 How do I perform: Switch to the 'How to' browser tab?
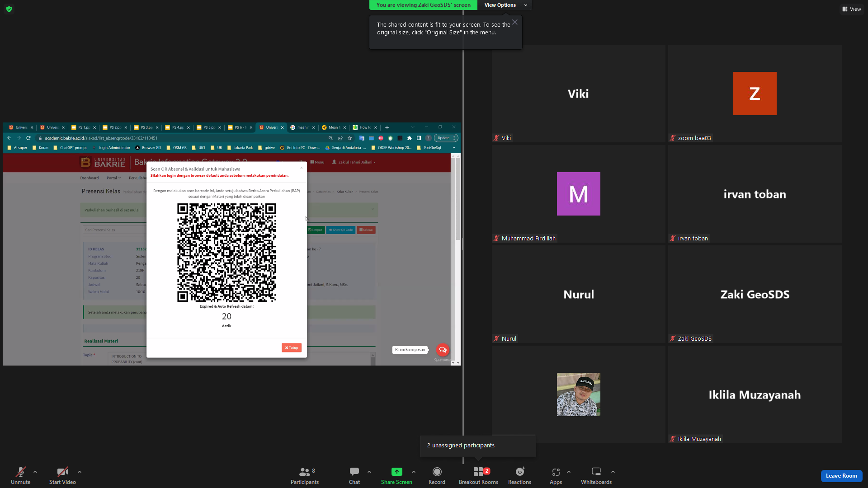pos(365,127)
